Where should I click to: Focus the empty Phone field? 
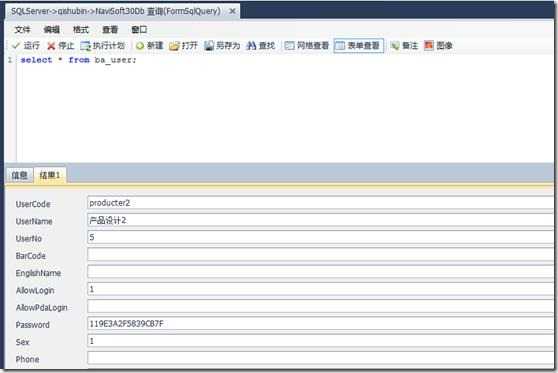click(x=320, y=358)
